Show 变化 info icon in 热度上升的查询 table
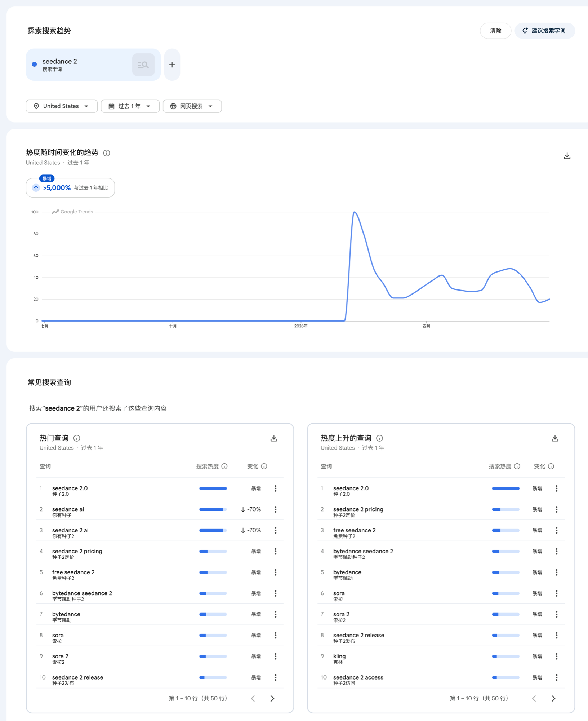This screenshot has width=588, height=721. (551, 466)
